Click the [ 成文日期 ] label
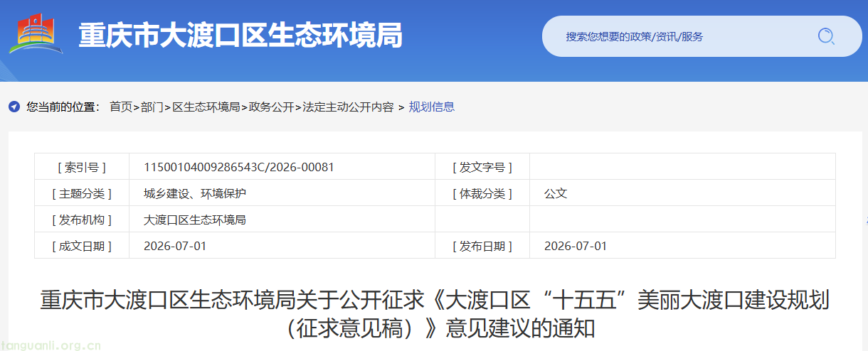This screenshot has width=868, height=351. [82, 246]
